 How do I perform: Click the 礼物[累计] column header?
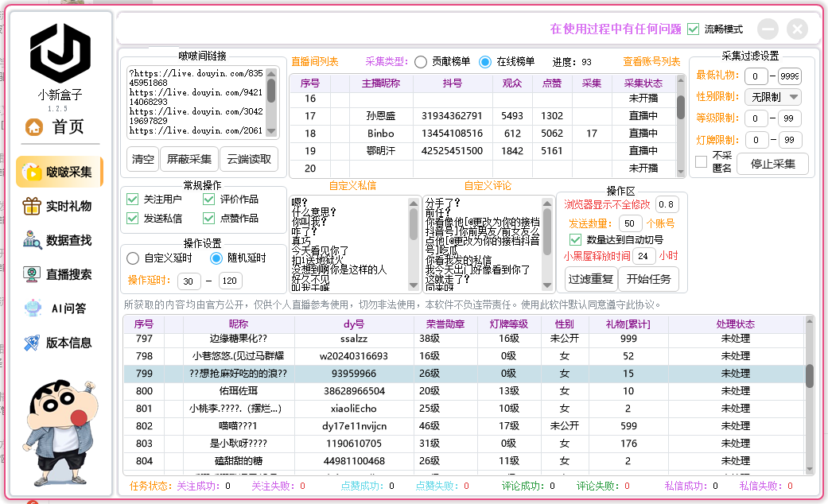tap(628, 324)
